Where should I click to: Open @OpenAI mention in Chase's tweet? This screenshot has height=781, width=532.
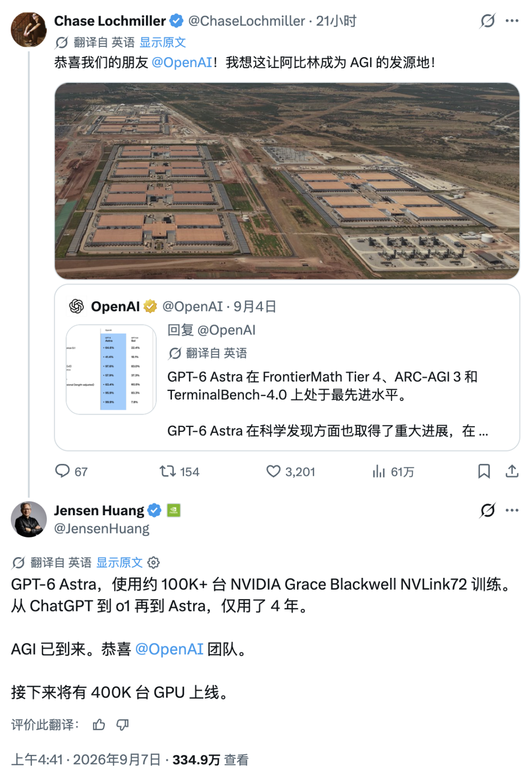pyautogui.click(x=182, y=63)
